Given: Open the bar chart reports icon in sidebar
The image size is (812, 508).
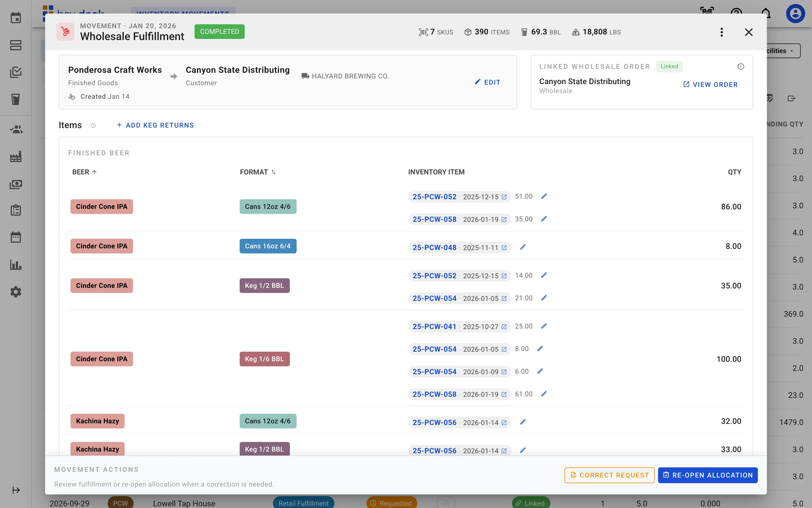Looking at the screenshot, I should pos(16,265).
